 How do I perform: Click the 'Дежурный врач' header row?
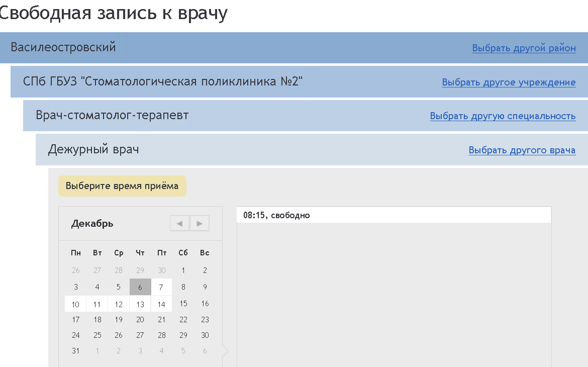93,149
